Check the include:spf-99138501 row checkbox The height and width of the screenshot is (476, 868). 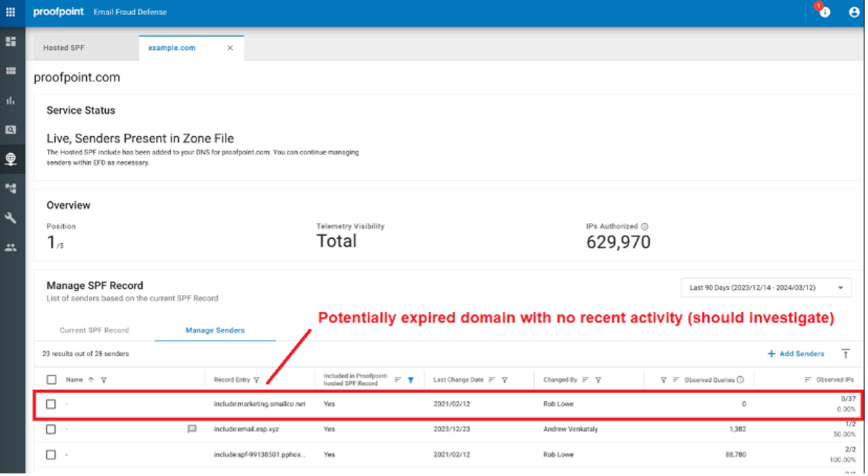(51, 454)
